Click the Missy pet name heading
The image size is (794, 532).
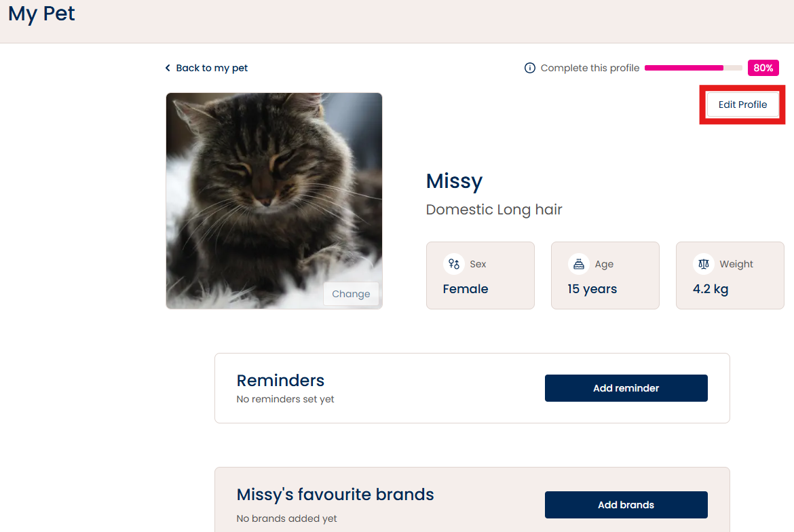454,181
